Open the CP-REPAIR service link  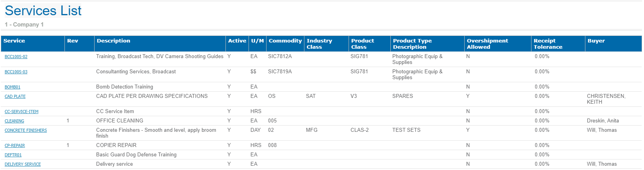click(x=15, y=146)
